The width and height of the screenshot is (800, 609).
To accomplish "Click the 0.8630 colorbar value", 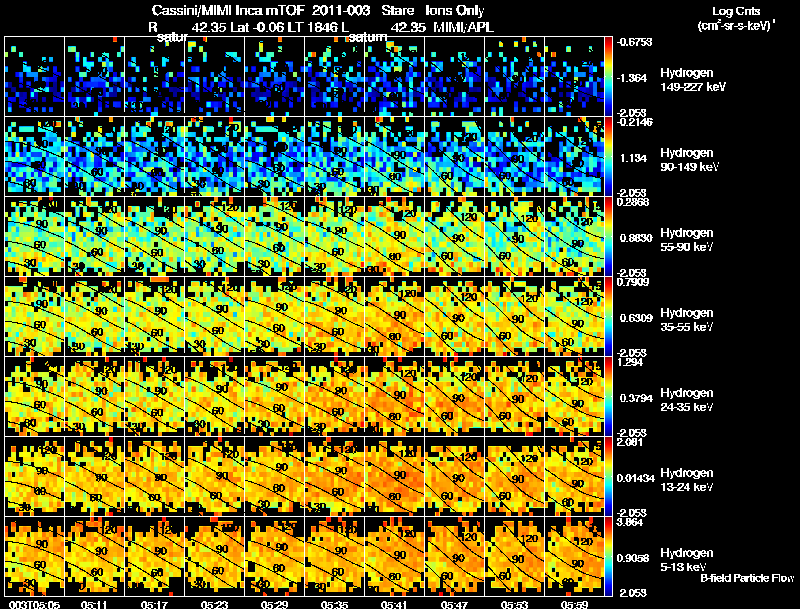I will tap(636, 238).
